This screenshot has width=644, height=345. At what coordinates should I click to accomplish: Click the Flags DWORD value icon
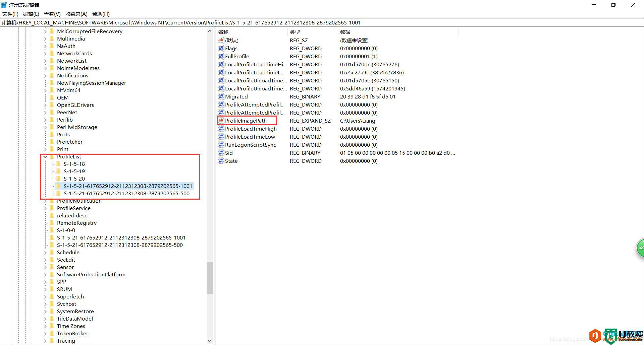(221, 48)
